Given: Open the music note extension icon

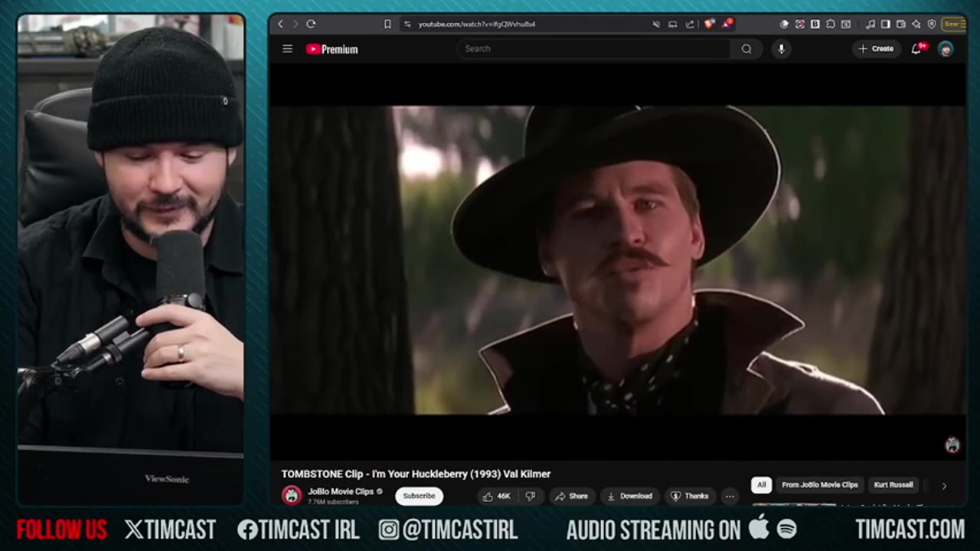Looking at the screenshot, I should pos(870,24).
